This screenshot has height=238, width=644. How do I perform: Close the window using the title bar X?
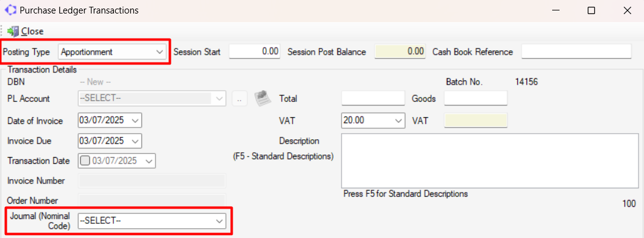click(627, 10)
